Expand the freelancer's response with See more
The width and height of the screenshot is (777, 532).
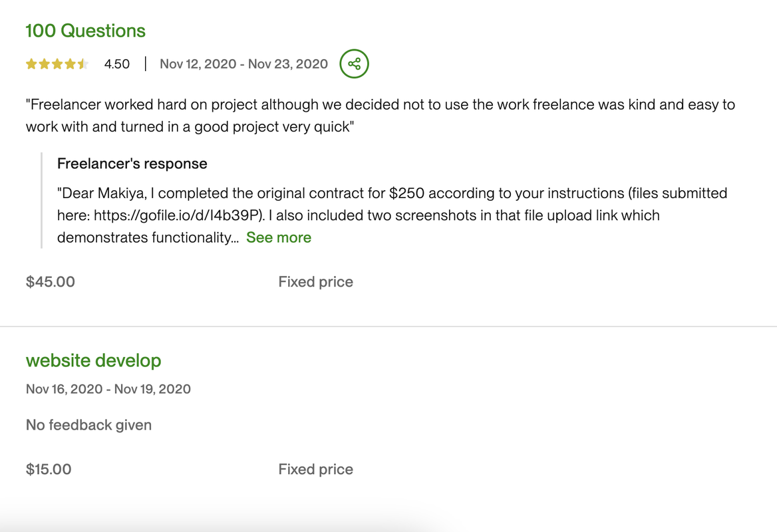click(x=278, y=237)
